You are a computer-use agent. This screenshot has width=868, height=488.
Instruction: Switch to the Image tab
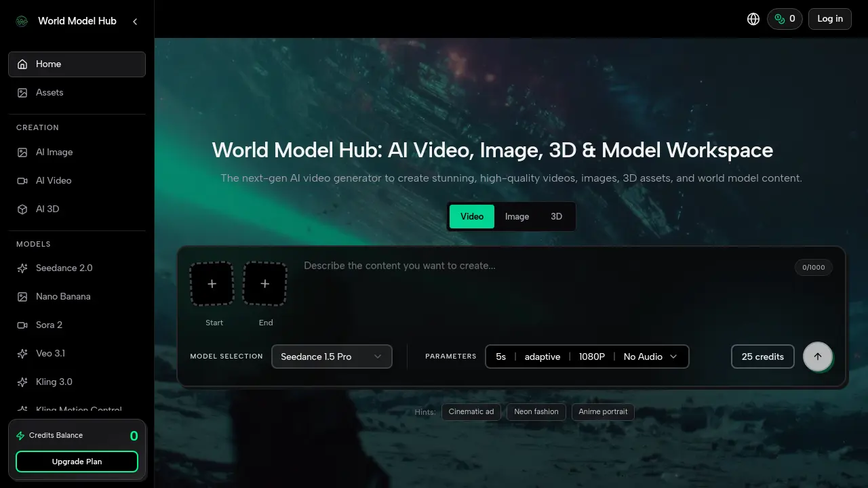(517, 217)
